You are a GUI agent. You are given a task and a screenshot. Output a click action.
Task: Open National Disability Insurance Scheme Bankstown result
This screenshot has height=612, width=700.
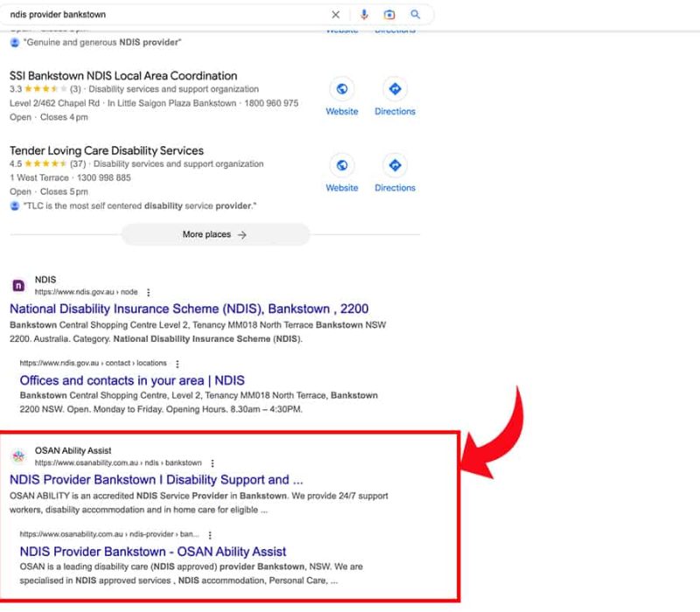(189, 309)
